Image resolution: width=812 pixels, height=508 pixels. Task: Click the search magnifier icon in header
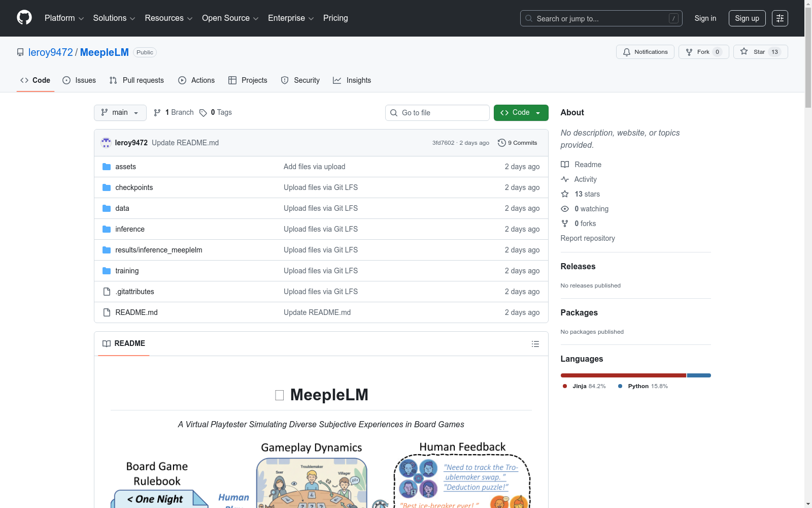529,18
